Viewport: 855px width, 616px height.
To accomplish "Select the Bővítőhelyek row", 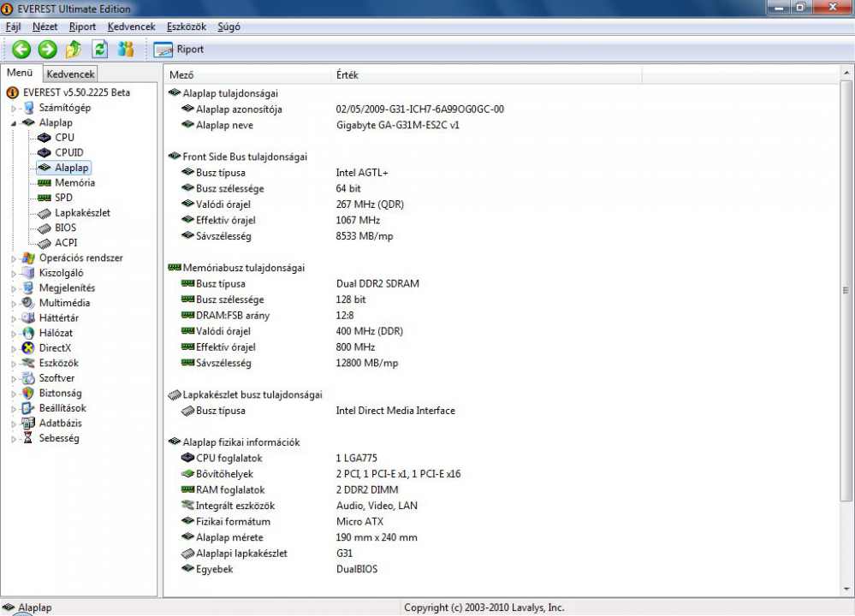I will pos(321,474).
